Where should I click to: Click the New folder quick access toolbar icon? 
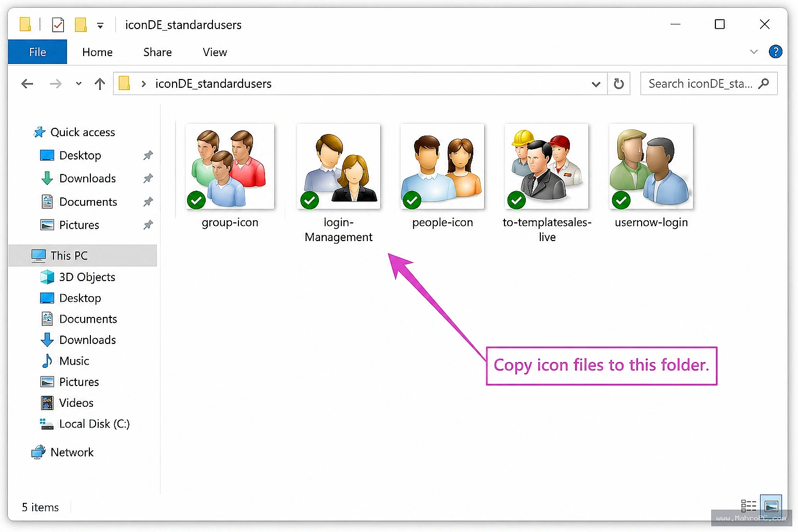[81, 24]
